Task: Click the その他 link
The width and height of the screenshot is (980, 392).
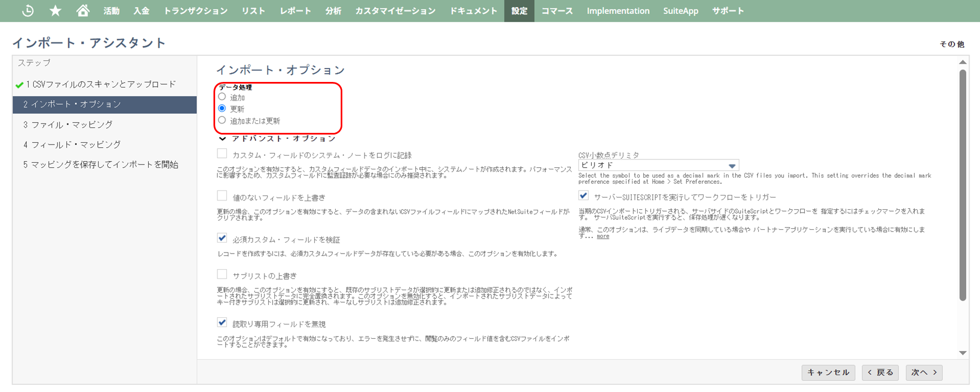Action: pos(951,44)
